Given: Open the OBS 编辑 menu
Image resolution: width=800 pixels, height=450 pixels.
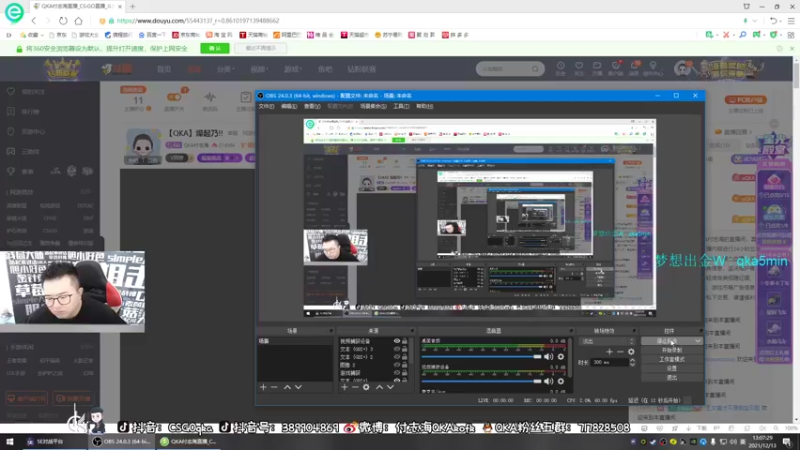Looking at the screenshot, I should coord(289,106).
